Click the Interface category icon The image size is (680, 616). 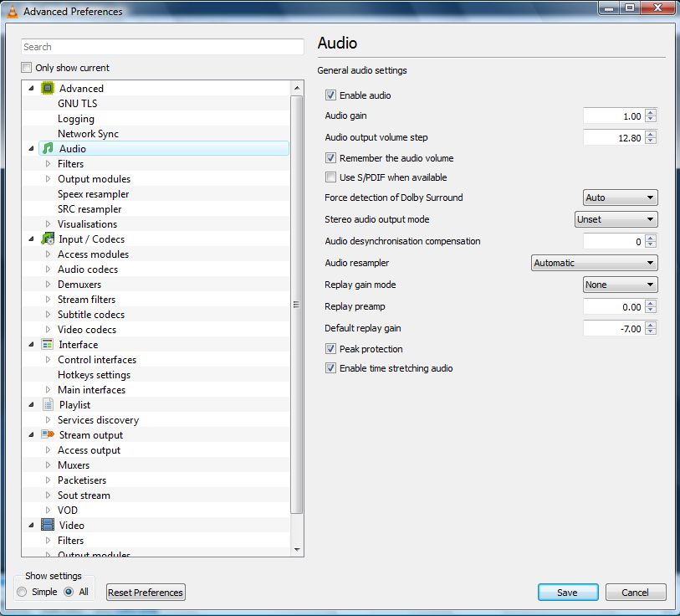click(x=48, y=344)
